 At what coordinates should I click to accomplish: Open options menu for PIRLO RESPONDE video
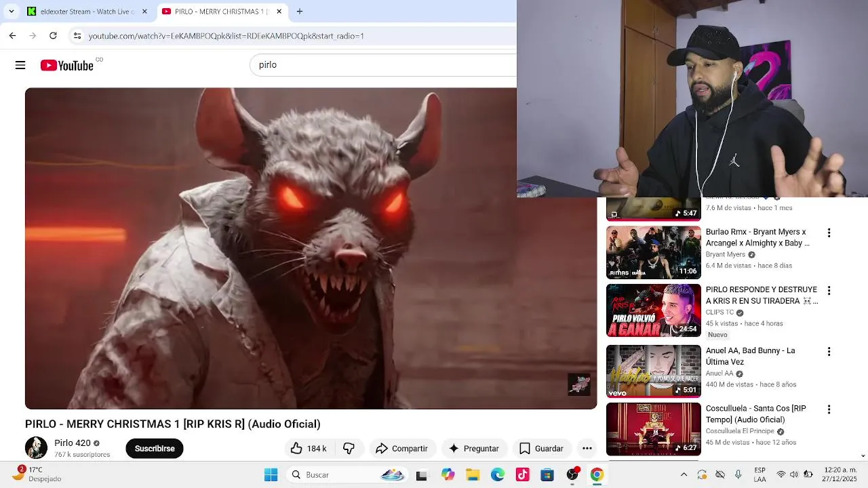(829, 290)
